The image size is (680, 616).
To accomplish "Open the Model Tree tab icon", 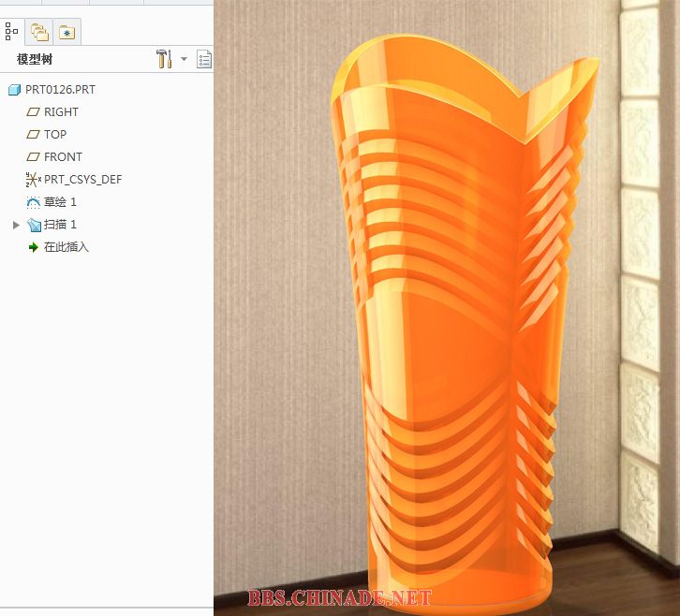I will [11, 32].
